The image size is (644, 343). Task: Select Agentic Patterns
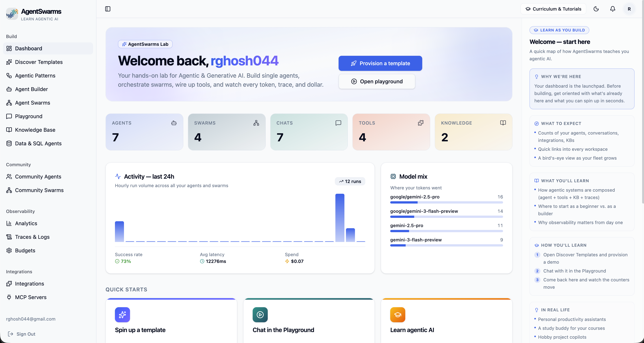35,76
